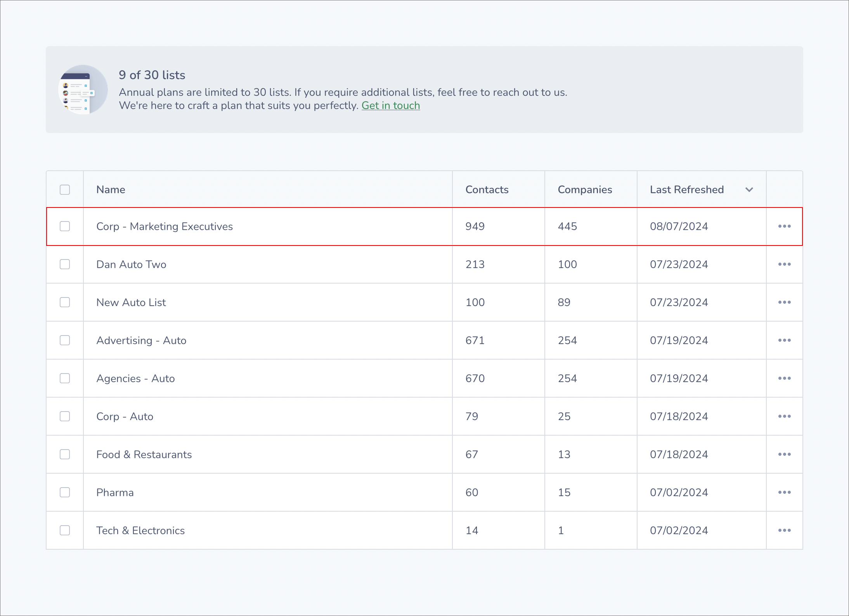Image resolution: width=849 pixels, height=616 pixels.
Task: Click the Companies column header
Action: [585, 190]
